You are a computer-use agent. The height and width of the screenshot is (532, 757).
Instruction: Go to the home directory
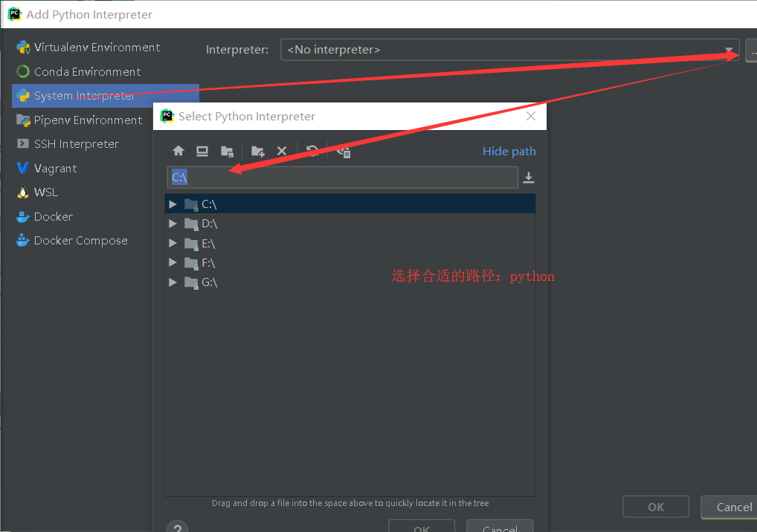point(178,151)
